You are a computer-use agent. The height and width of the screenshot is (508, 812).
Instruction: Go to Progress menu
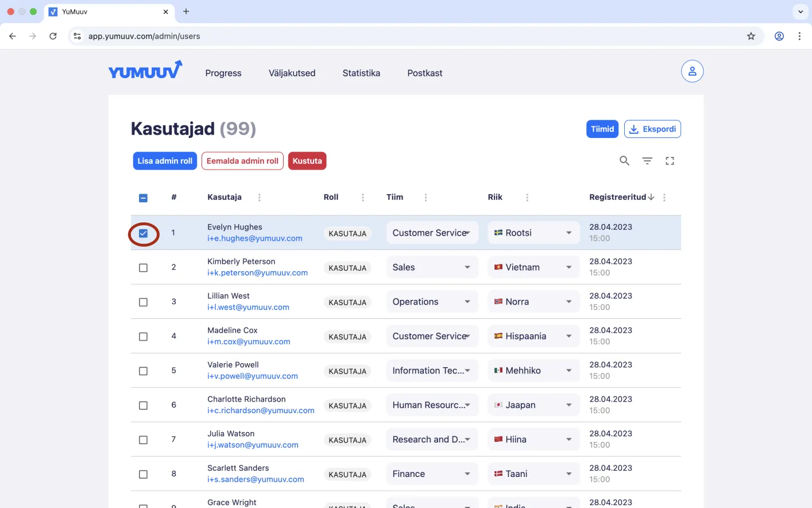pyautogui.click(x=223, y=73)
